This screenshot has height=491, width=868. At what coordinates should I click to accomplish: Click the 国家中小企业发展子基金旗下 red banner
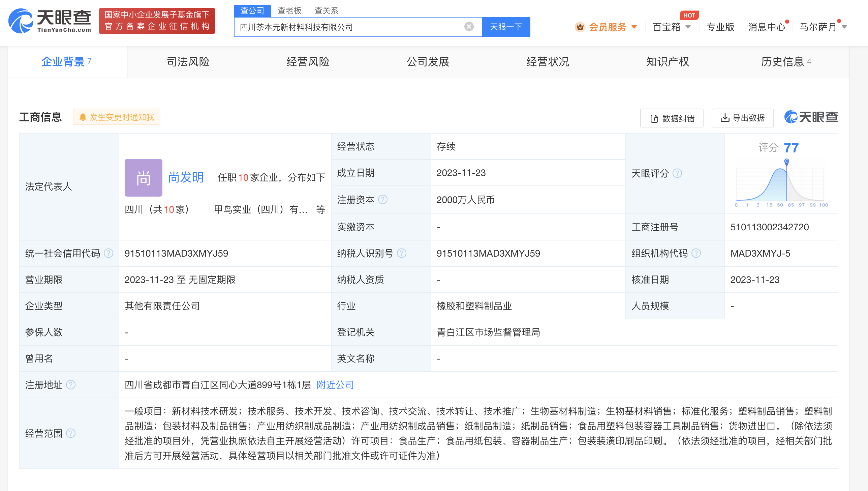click(x=157, y=21)
